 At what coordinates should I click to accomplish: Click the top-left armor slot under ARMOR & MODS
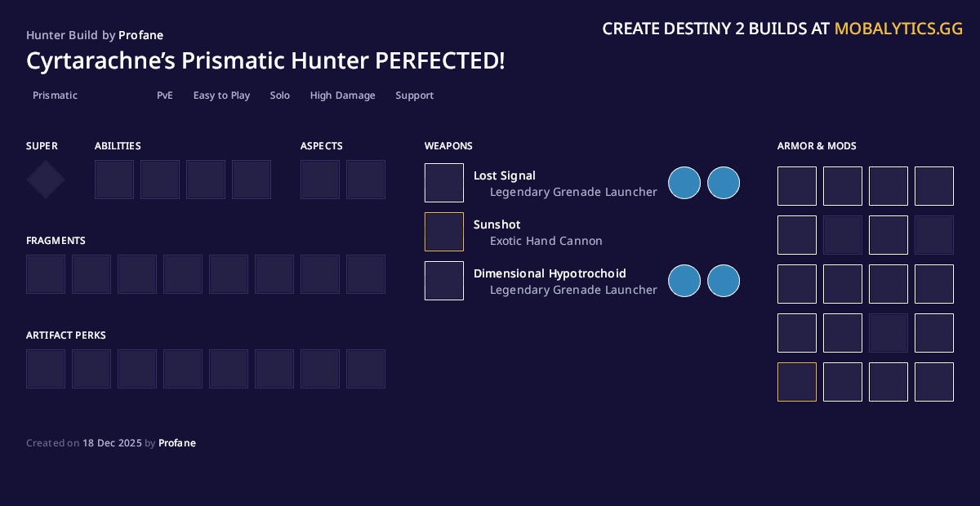pos(796,186)
